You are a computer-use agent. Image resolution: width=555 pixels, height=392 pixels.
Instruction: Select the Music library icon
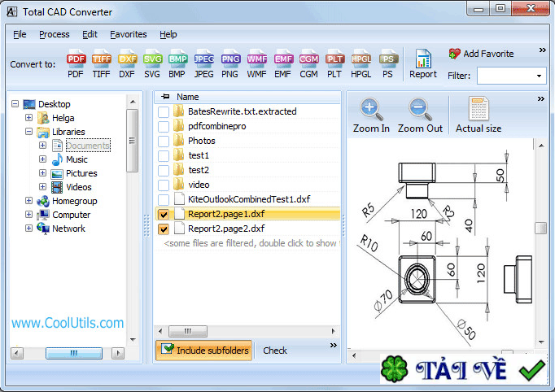pyautogui.click(x=57, y=159)
